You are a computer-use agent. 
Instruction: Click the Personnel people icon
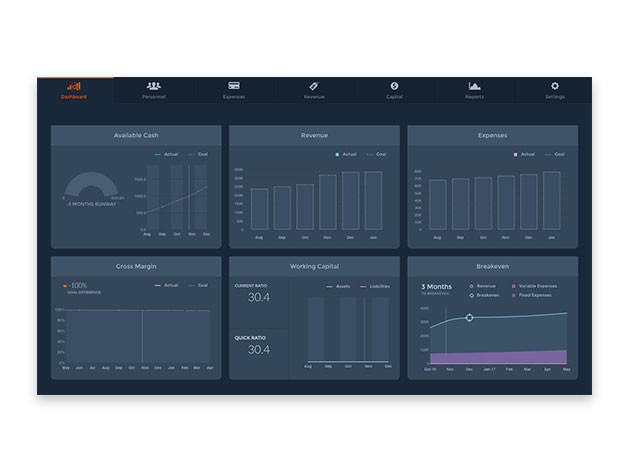[x=153, y=86]
